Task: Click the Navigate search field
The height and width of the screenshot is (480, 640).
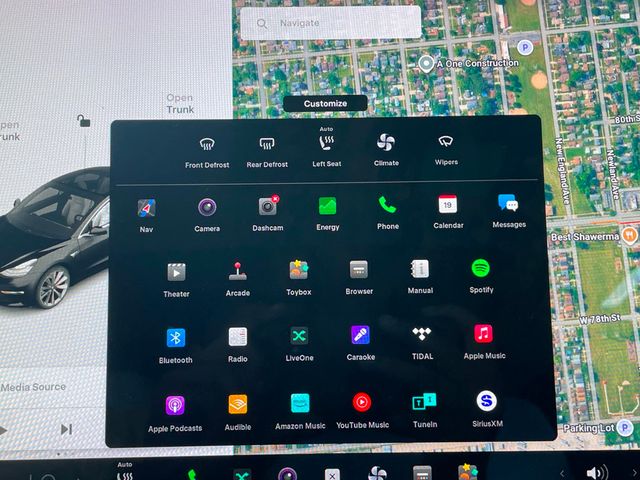Action: pyautogui.click(x=330, y=22)
